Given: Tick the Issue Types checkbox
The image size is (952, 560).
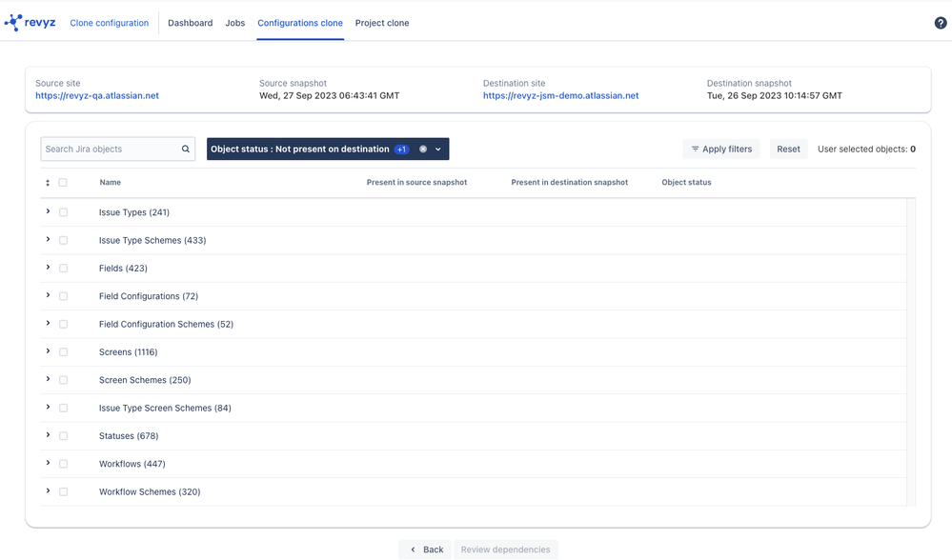Looking at the screenshot, I should tap(63, 212).
